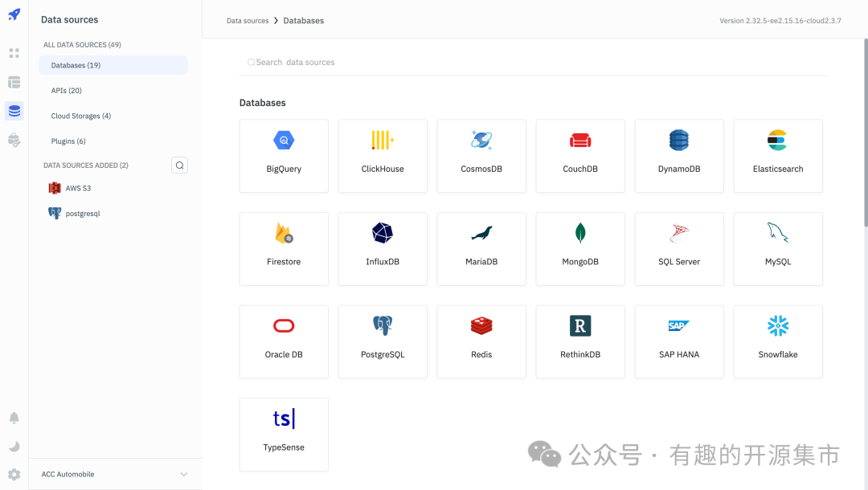This screenshot has width=868, height=490.
Task: Show All Data Sources (49)
Action: point(82,45)
